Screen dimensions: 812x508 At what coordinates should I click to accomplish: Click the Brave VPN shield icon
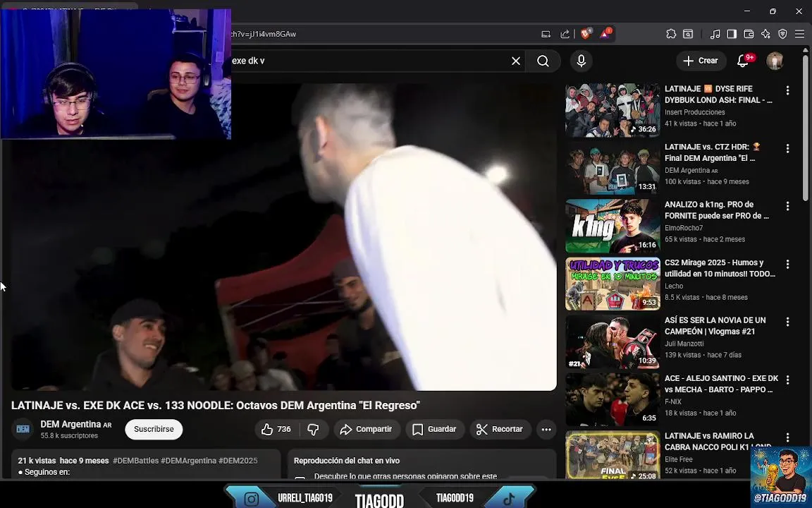(x=782, y=34)
